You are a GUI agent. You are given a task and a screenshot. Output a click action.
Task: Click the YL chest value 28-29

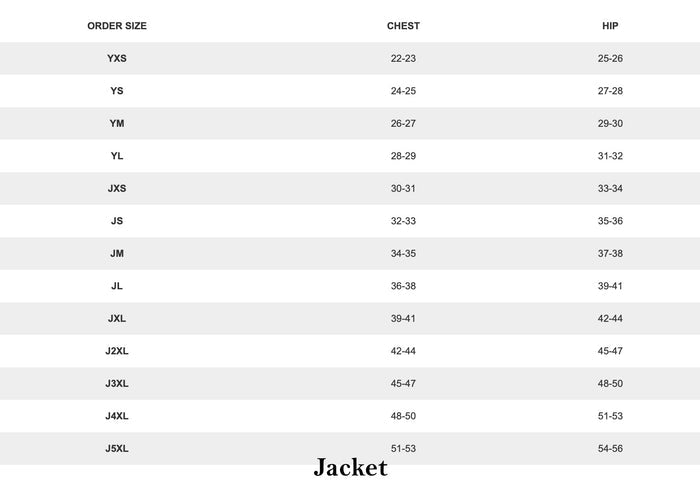(403, 156)
